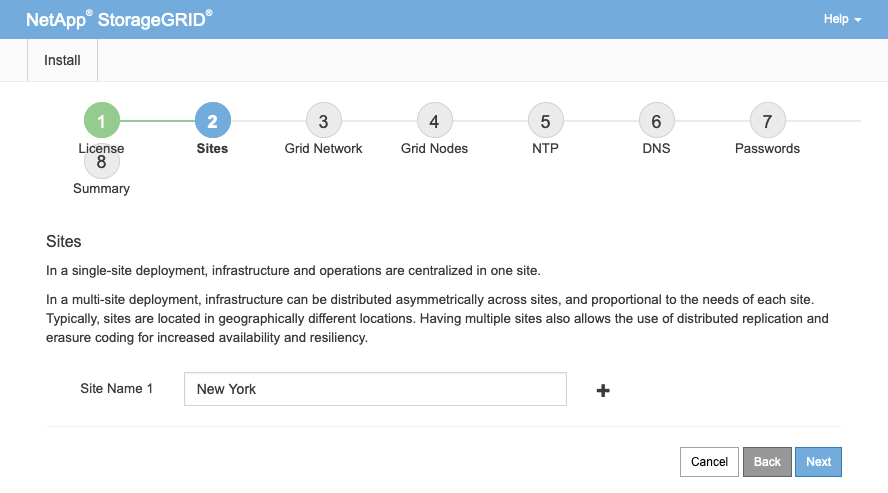Select step 6 DNS circle
The image size is (888, 493).
click(656, 120)
